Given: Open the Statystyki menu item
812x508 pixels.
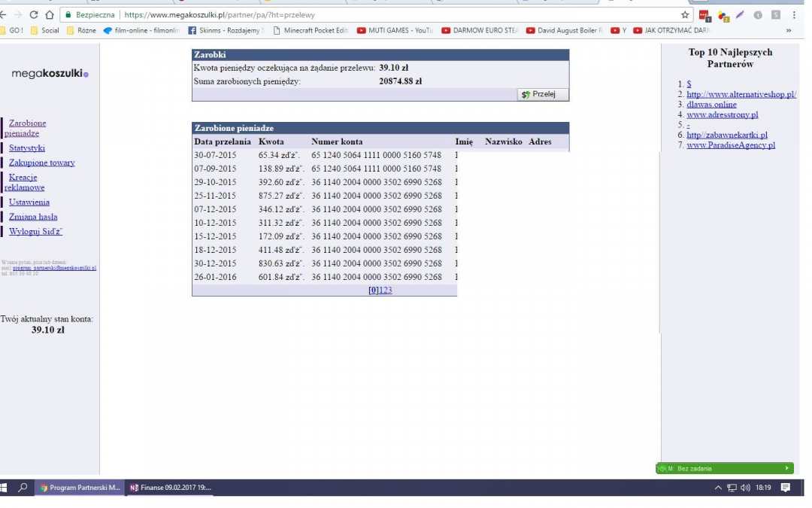Looking at the screenshot, I should coord(27,148).
